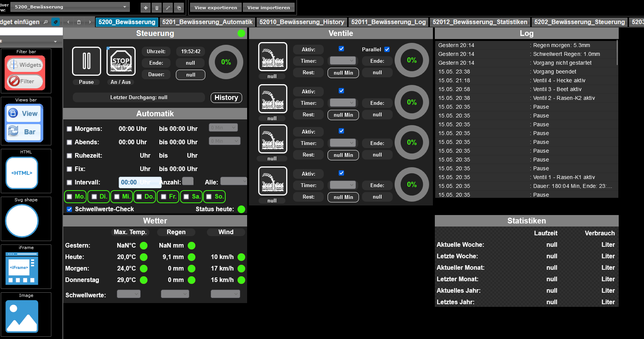Image resolution: width=644 pixels, height=339 pixels.
Task: Add a new view with plus icon
Action: pos(146,8)
